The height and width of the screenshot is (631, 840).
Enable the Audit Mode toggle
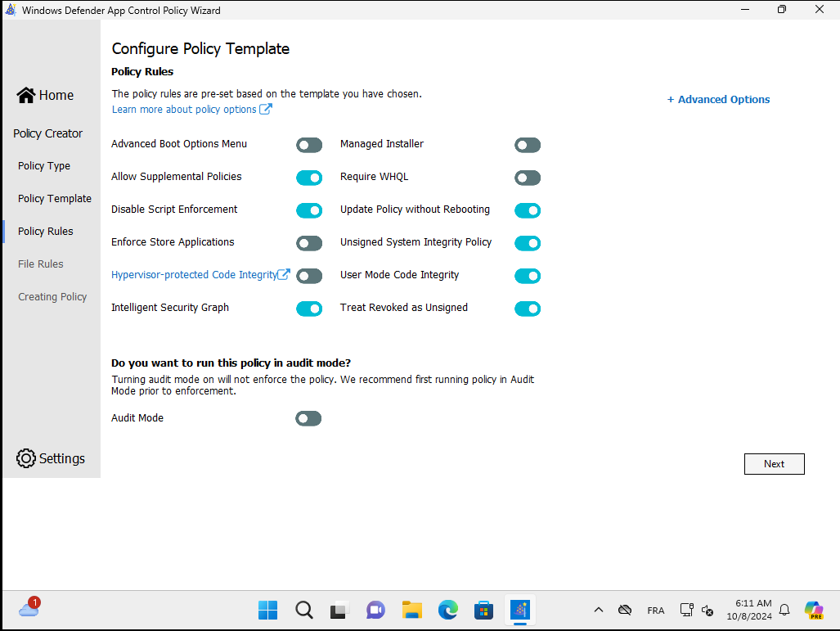coord(308,419)
